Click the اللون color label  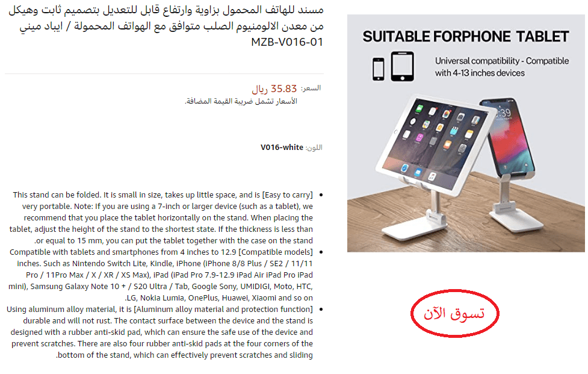pos(314,148)
